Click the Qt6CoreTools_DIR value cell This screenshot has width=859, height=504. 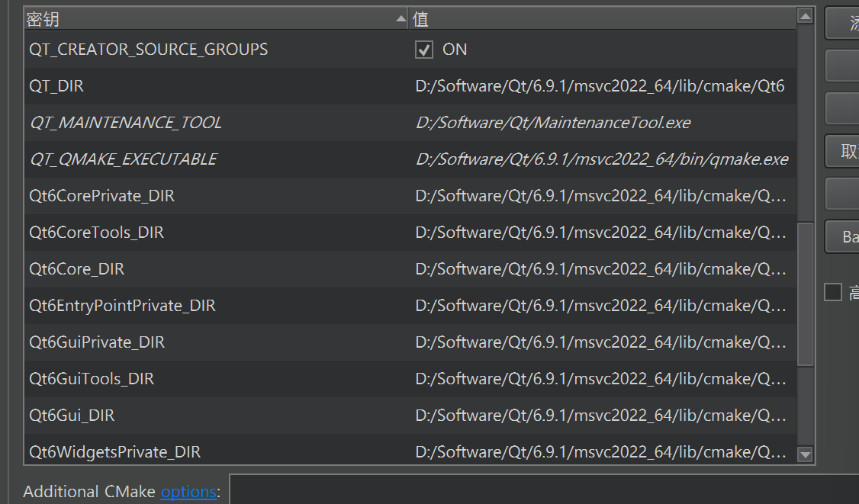click(x=601, y=233)
